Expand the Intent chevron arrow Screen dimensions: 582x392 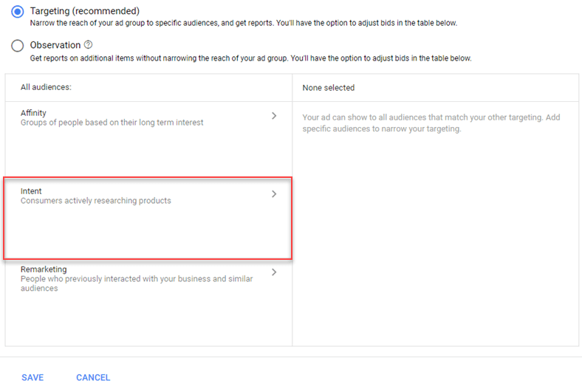274,194
